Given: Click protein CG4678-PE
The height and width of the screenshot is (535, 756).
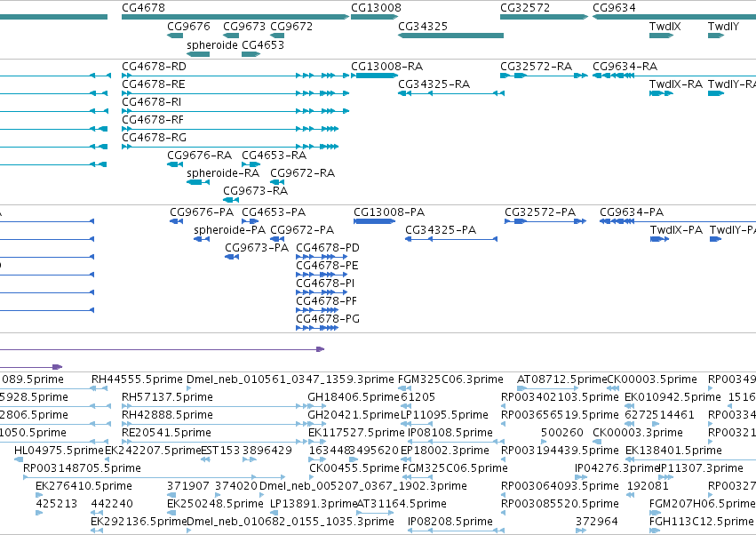Looking at the screenshot, I should [328, 266].
